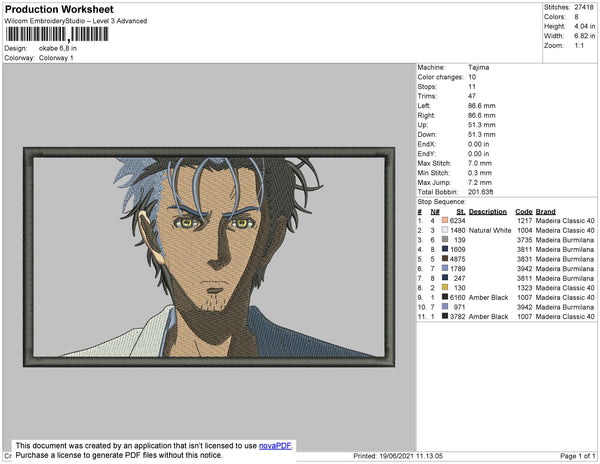The height and width of the screenshot is (464, 600).
Task: Select the Left value '86.6 mm'
Action: click(x=481, y=106)
